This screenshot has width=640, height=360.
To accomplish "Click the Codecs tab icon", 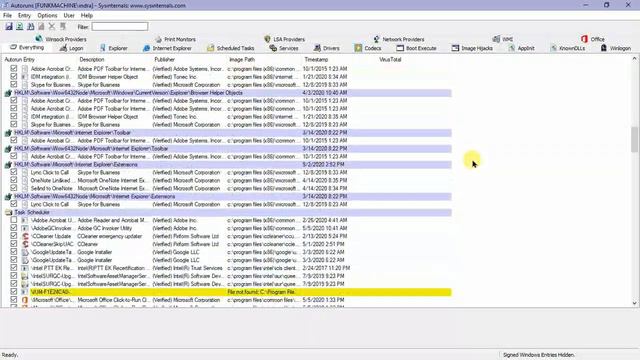I will (358, 48).
